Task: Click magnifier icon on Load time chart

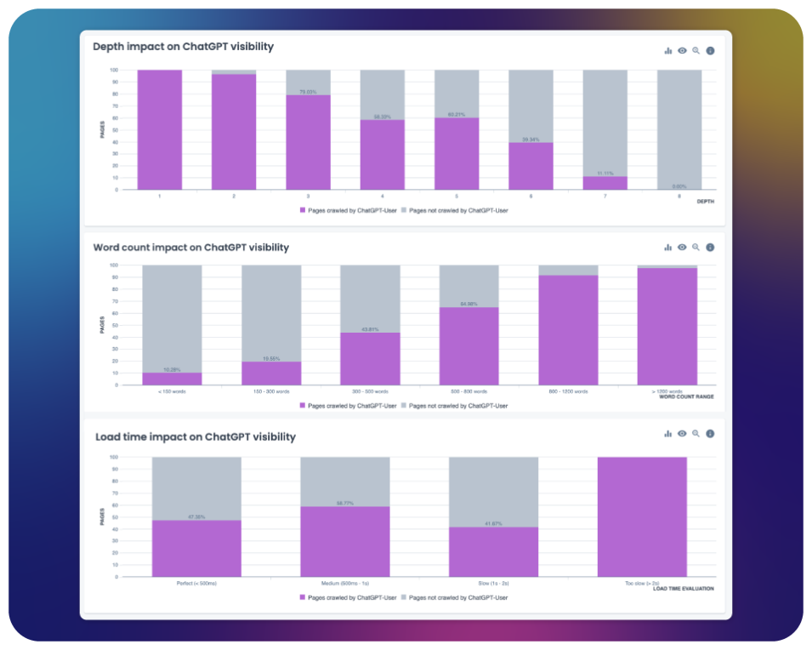Action: (x=696, y=434)
